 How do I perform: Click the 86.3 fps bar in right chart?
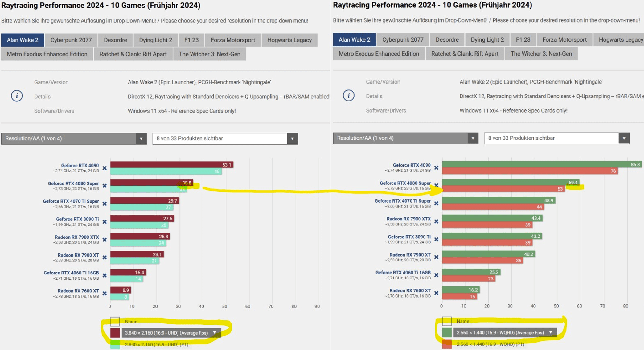coord(542,164)
